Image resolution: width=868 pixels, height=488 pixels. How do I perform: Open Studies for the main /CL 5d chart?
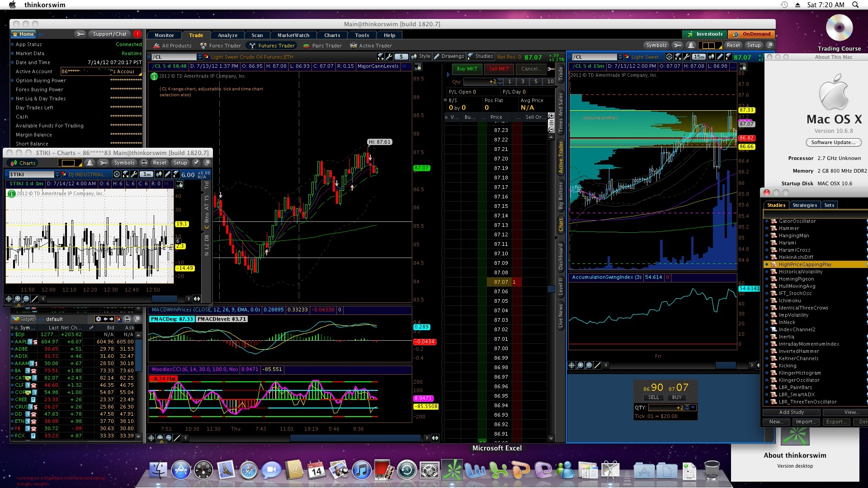tap(481, 56)
